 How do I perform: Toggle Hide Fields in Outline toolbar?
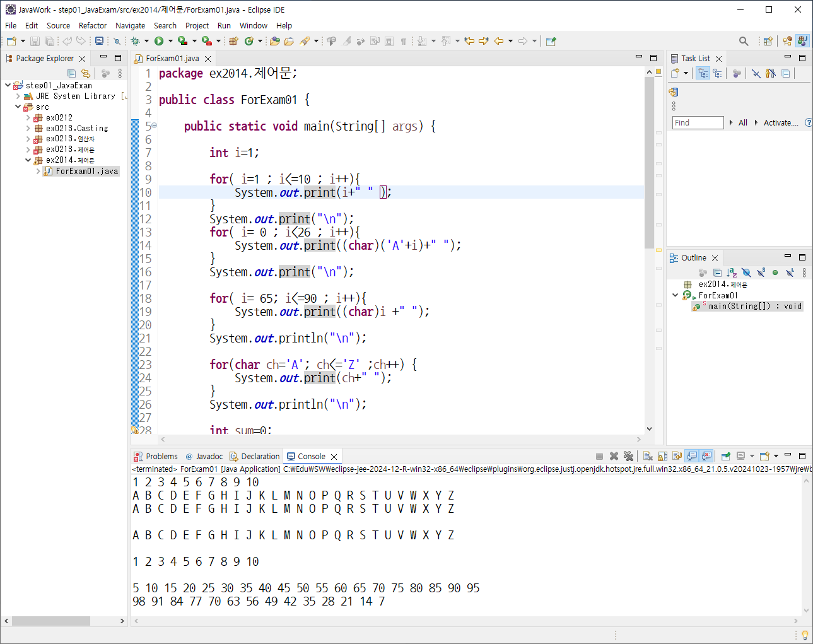pyautogui.click(x=746, y=272)
